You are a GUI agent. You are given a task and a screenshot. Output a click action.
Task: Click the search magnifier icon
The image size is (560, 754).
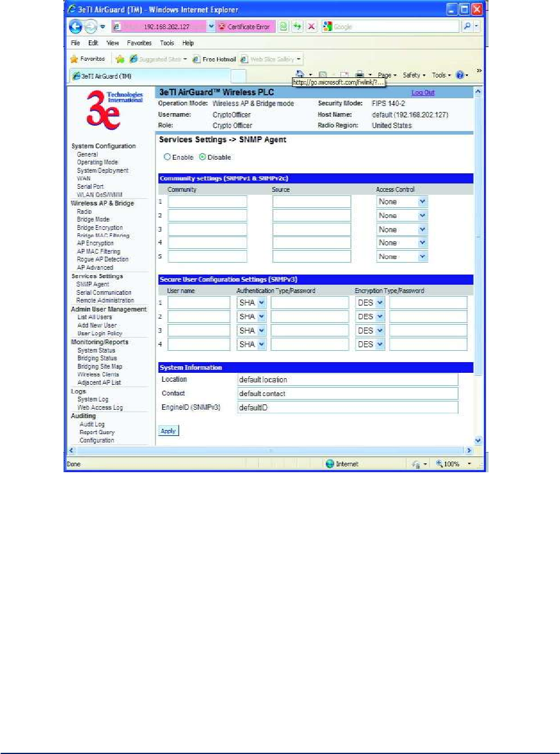coord(466,27)
